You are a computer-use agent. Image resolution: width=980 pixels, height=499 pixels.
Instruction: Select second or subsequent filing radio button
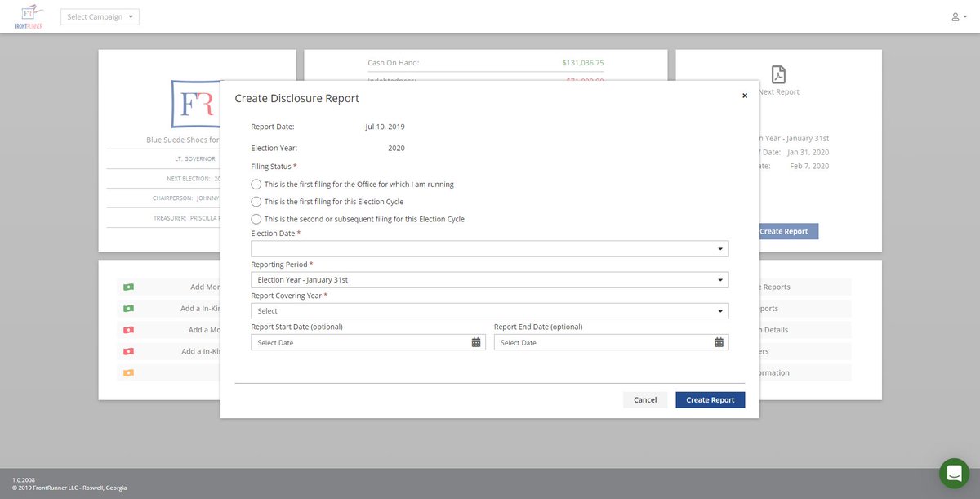pos(256,219)
